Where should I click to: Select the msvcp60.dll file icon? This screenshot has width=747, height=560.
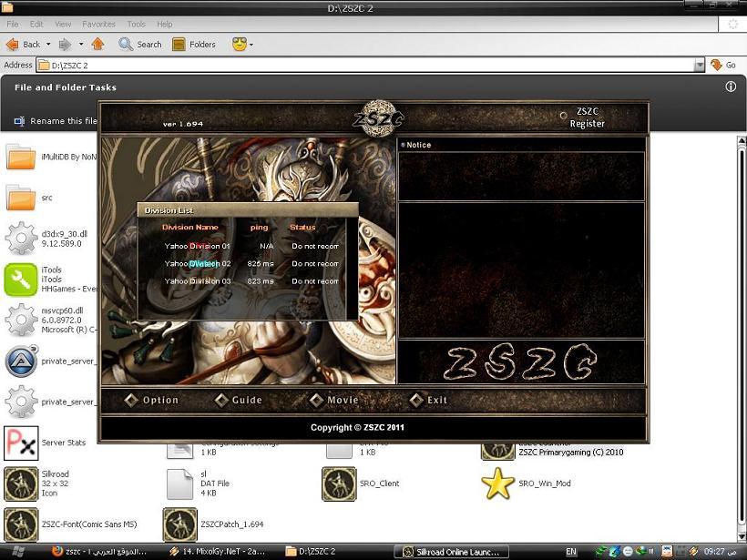(21, 320)
